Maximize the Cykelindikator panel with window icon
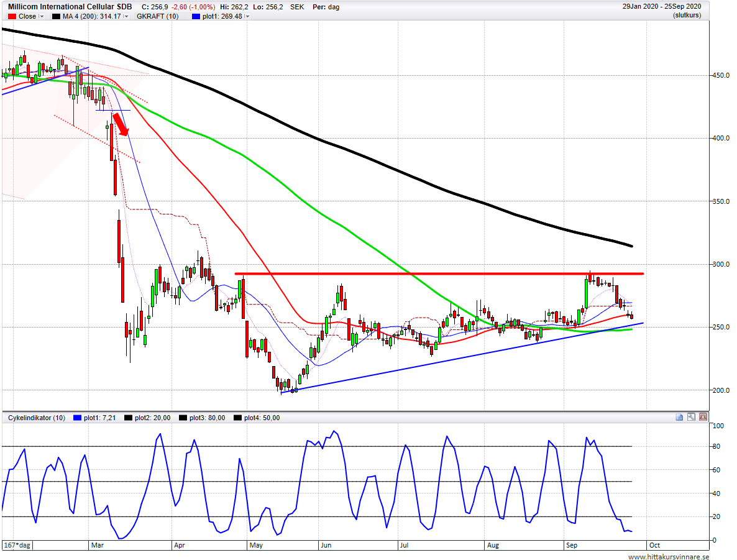This screenshot has width=737, height=560. point(679,417)
